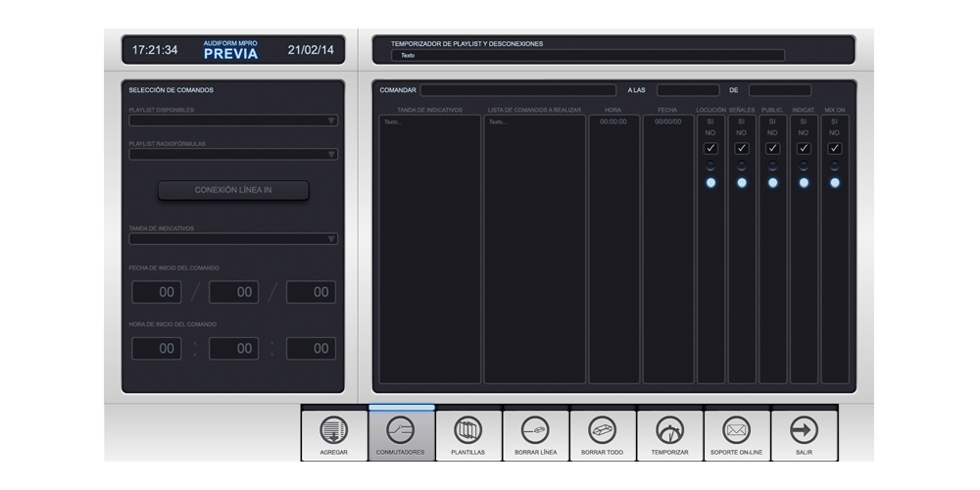
Task: Click the 00/00/00 FECHA value
Action: 668,122
